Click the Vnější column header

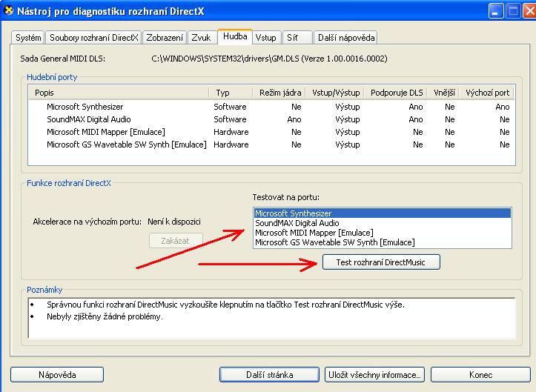(x=444, y=93)
